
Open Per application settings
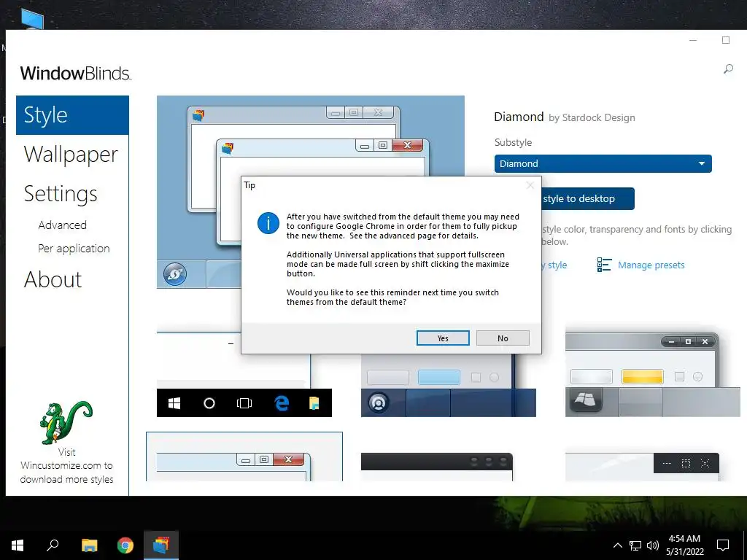(74, 249)
